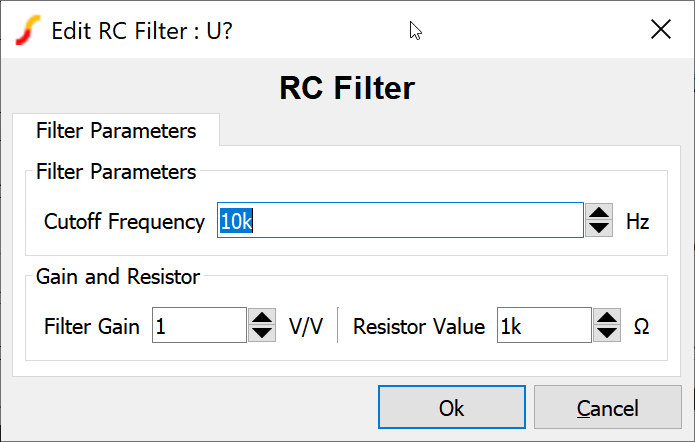Screen dimensions: 695x442
Task: Click the Cutoff Frequency input field
Action: tap(400, 221)
